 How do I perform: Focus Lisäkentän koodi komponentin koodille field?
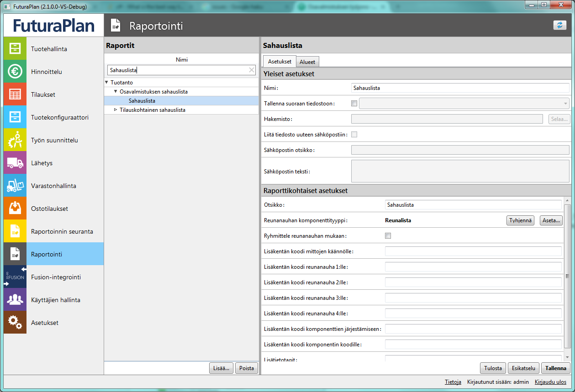pos(473,345)
